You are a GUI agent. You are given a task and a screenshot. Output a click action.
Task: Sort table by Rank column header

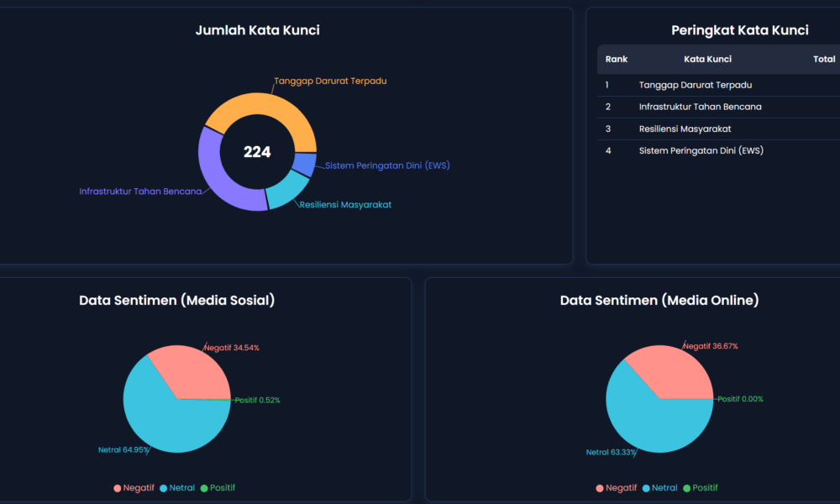click(x=616, y=60)
